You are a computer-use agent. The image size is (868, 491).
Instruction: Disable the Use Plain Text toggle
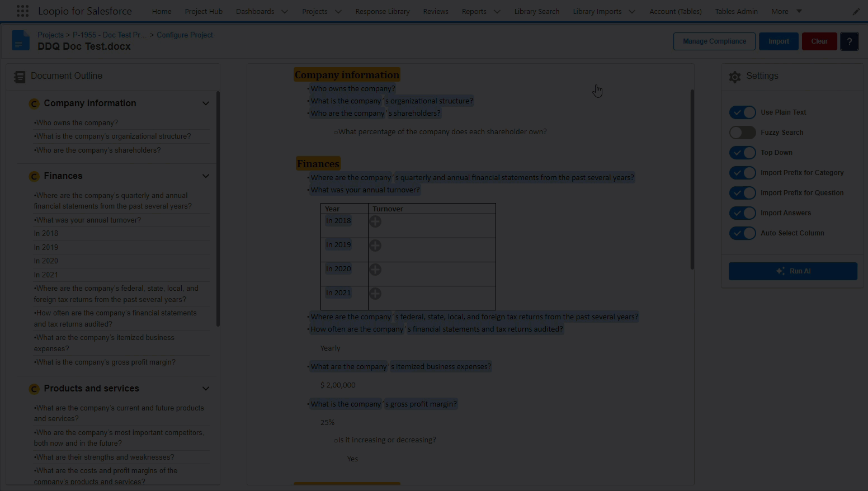pyautogui.click(x=743, y=112)
